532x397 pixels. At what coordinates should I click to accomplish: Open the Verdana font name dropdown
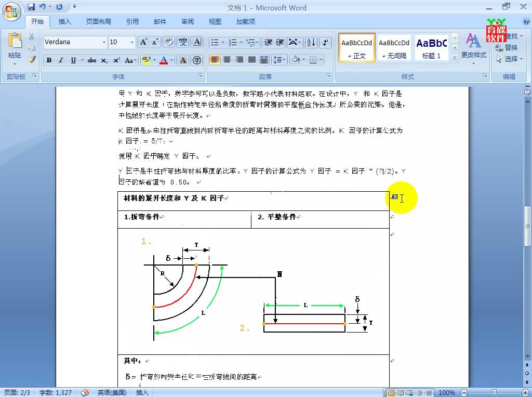(104, 42)
